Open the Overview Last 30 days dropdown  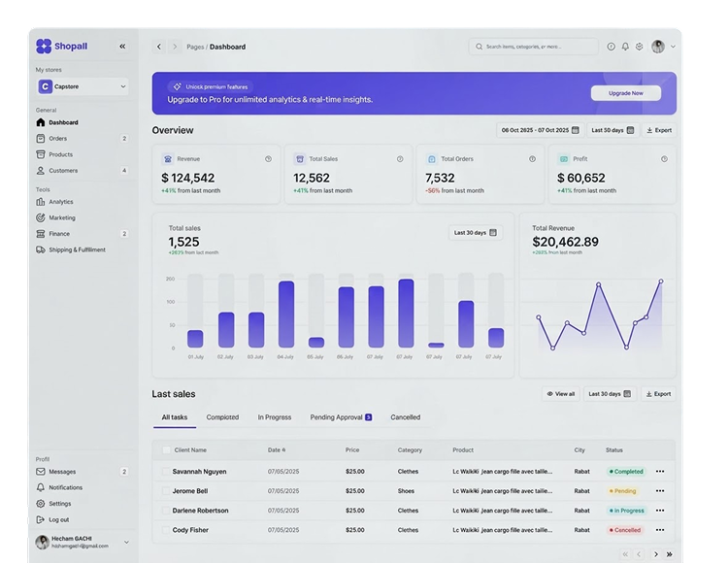[x=612, y=130]
